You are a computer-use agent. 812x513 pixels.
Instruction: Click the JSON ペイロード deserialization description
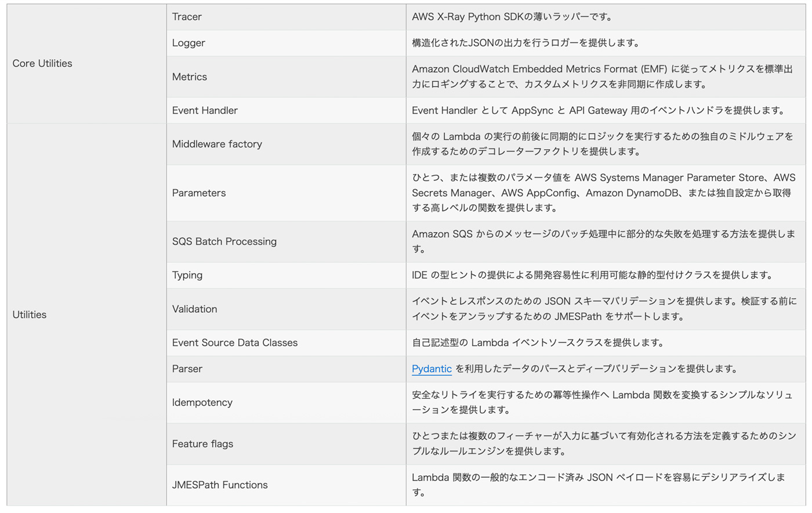tap(599, 485)
